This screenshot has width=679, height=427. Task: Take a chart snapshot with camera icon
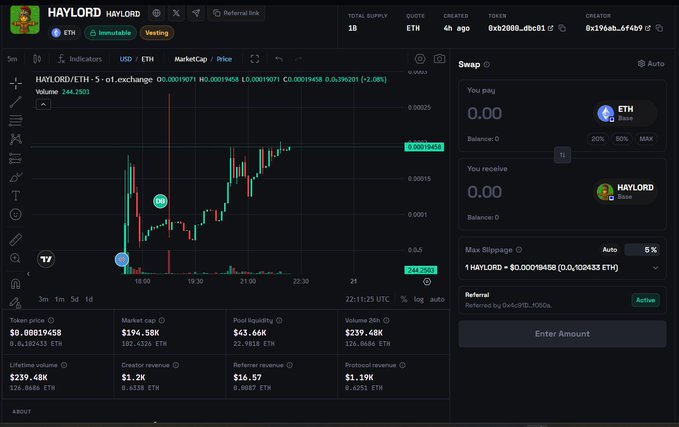[439, 59]
